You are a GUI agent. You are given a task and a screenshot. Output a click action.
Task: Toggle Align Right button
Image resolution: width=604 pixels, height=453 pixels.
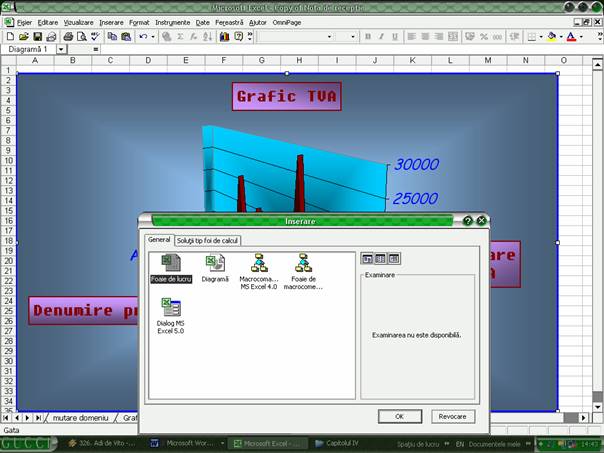439,37
